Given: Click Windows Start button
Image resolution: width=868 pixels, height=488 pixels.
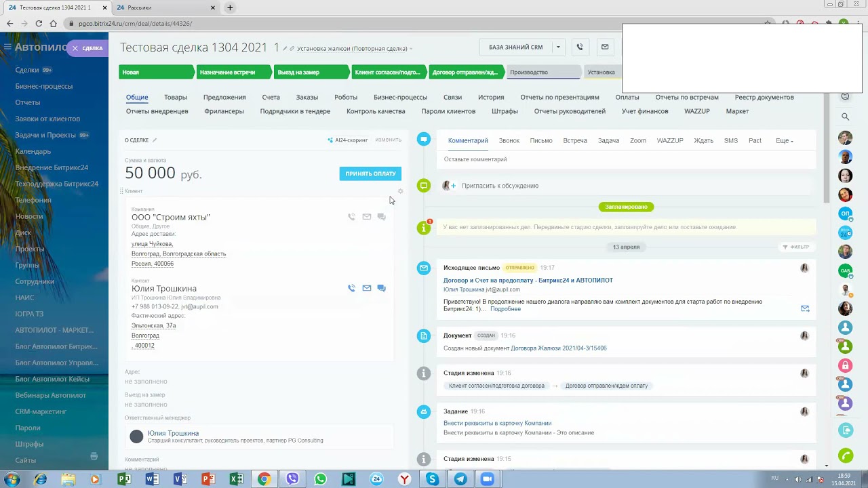Looking at the screenshot, I should point(12,479).
